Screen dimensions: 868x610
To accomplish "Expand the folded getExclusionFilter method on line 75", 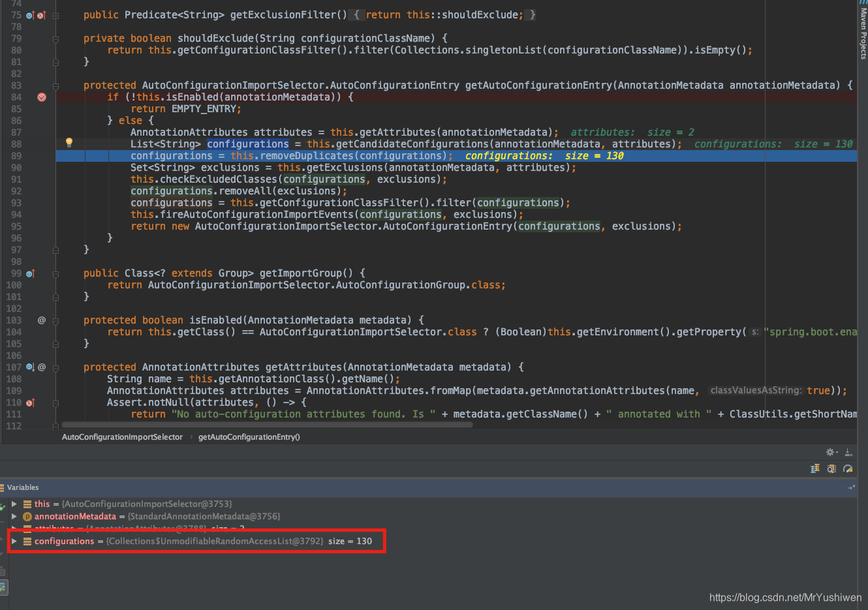I will click(55, 15).
